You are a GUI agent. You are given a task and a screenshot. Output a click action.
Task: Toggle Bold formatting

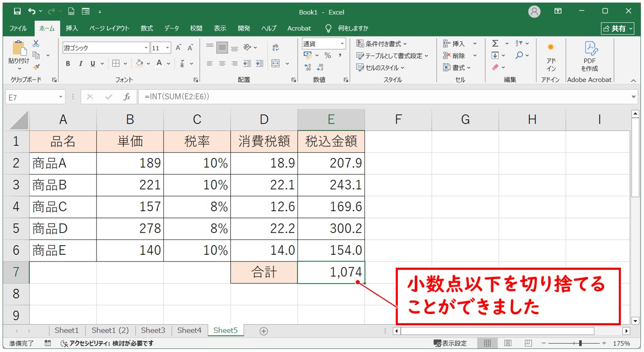tap(68, 64)
